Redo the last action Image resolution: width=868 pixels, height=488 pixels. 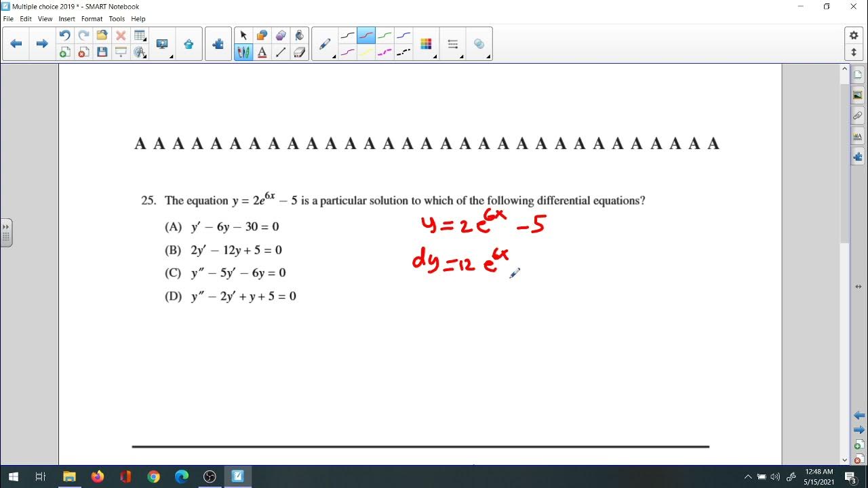point(83,35)
